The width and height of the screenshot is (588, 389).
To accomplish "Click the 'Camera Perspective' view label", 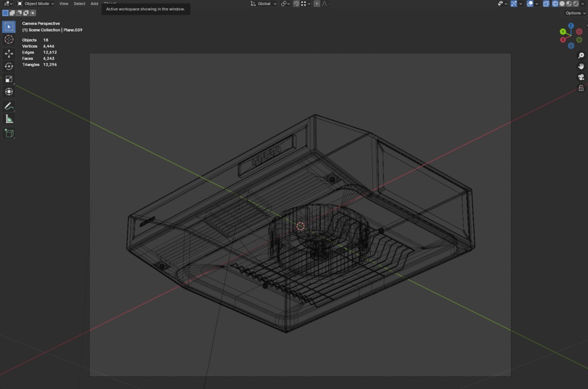I will [41, 23].
